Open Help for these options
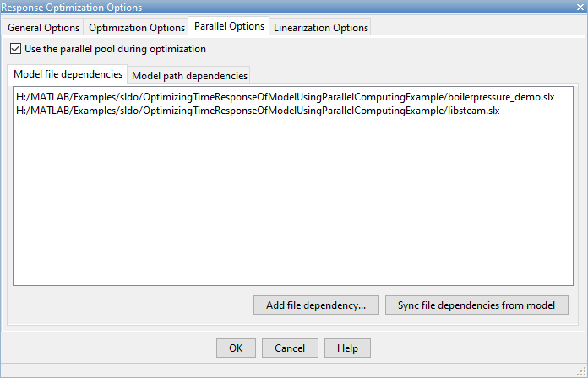Image resolution: width=588 pixels, height=378 pixels. coord(347,348)
